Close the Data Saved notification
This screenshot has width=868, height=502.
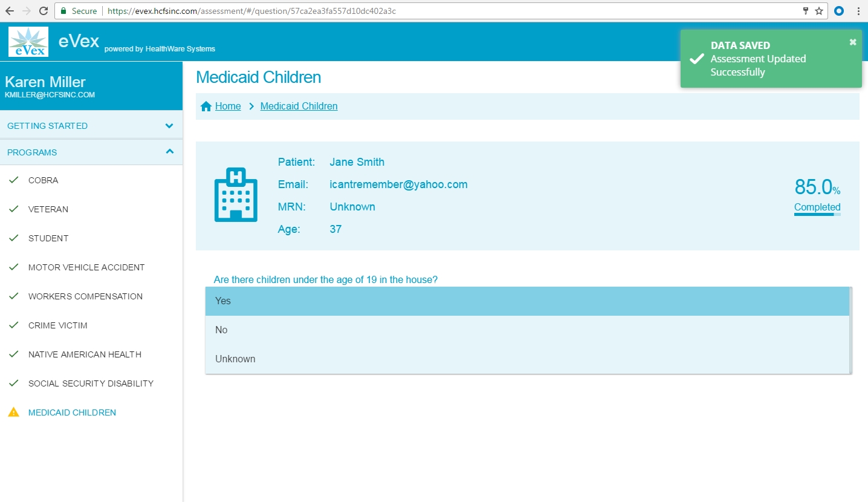(852, 42)
